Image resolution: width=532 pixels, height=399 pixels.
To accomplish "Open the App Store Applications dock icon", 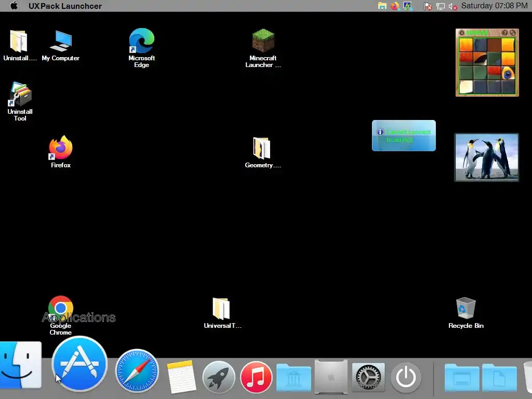I will [79, 364].
